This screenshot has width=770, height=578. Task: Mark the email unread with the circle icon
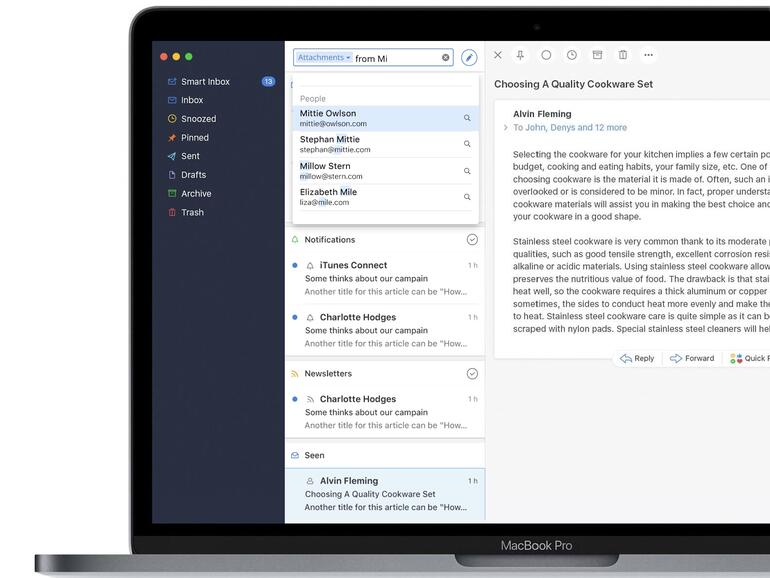pos(546,55)
